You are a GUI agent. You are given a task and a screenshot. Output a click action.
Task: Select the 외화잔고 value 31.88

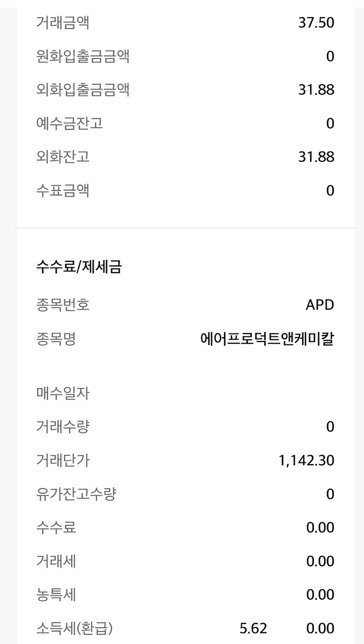pyautogui.click(x=316, y=157)
